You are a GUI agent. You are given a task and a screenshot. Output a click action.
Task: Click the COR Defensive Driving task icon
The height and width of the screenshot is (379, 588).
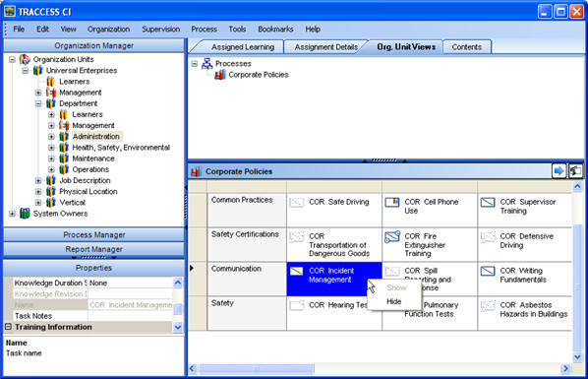tap(488, 237)
